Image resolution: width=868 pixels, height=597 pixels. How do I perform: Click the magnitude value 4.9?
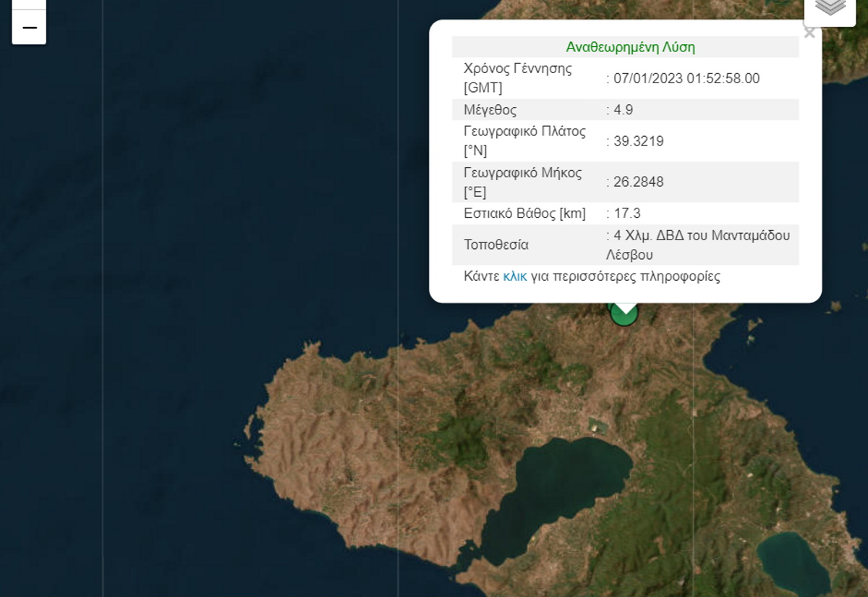pyautogui.click(x=623, y=110)
